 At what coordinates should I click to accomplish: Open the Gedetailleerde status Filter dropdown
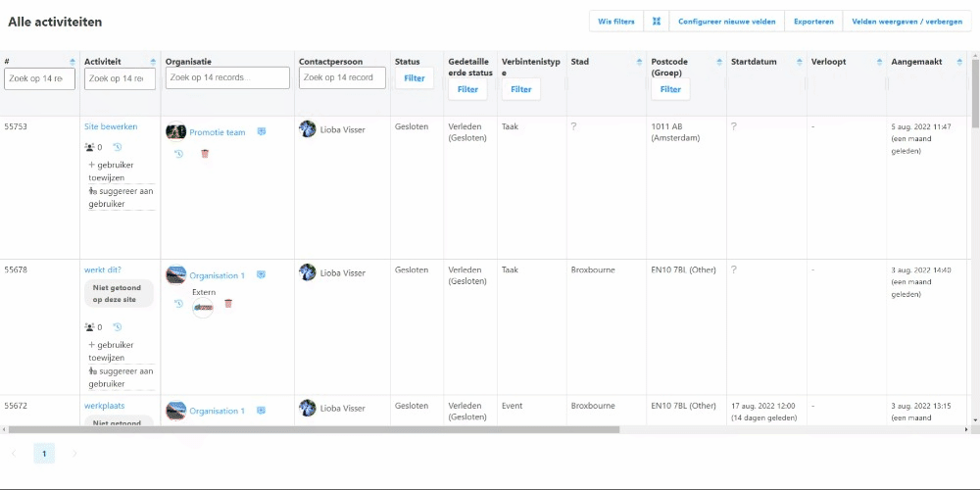(x=467, y=89)
